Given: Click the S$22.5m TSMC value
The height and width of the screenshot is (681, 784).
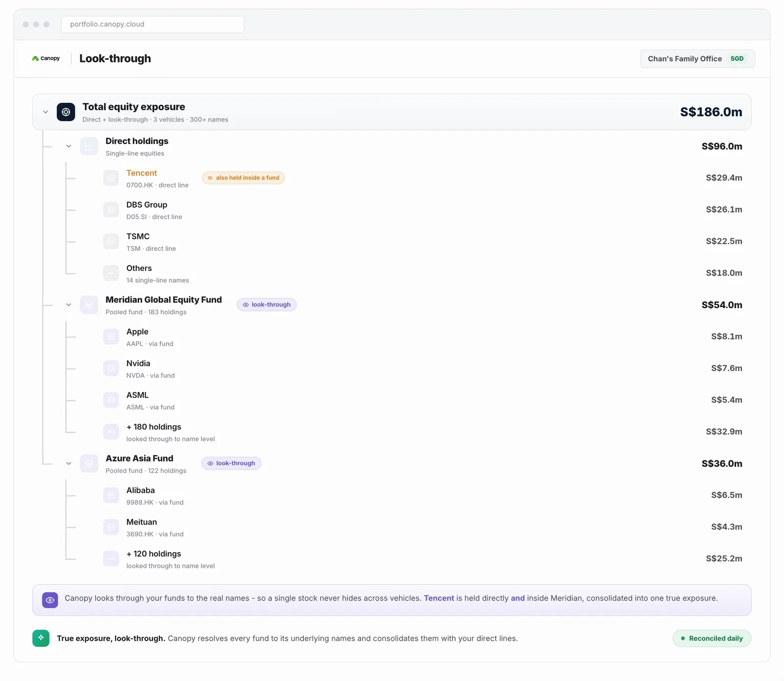Looking at the screenshot, I should [724, 241].
